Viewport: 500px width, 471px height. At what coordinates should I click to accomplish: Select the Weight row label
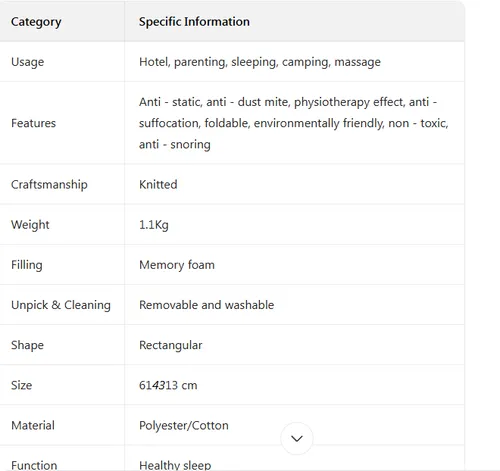(30, 225)
